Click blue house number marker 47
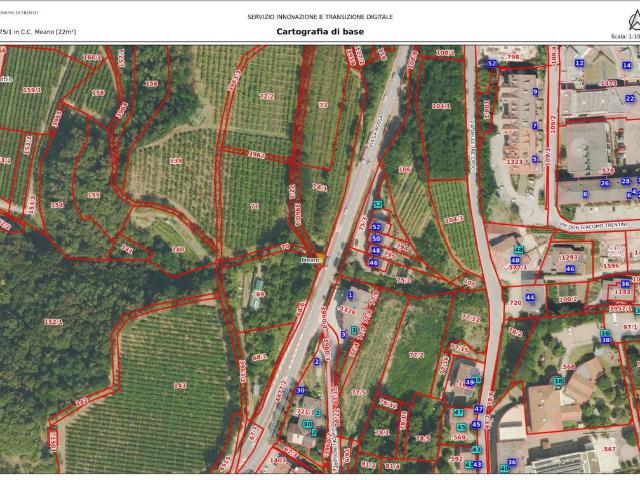 pos(478,409)
